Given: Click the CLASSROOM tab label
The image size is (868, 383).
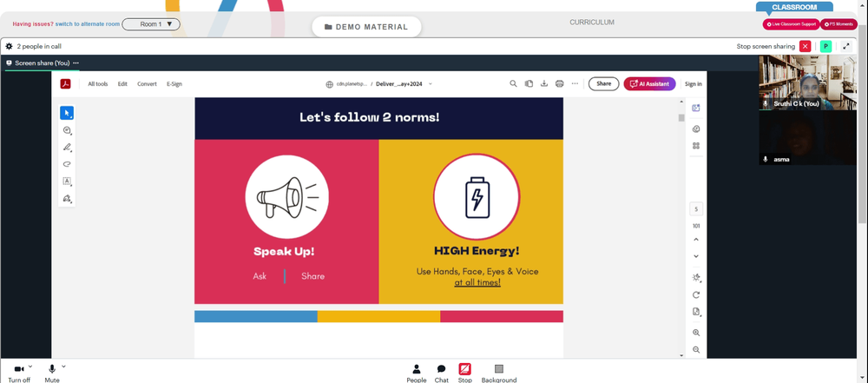Looking at the screenshot, I should point(794,7).
